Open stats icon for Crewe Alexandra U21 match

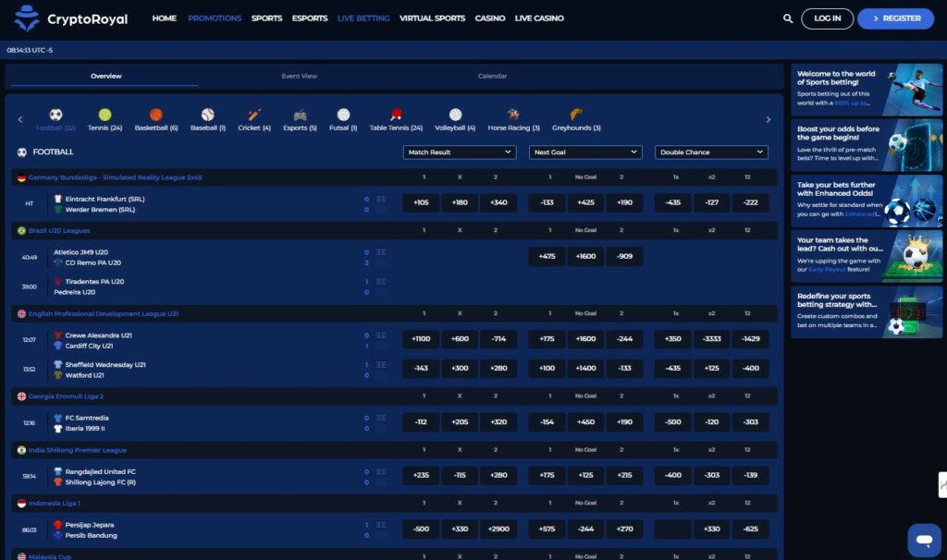381,335
